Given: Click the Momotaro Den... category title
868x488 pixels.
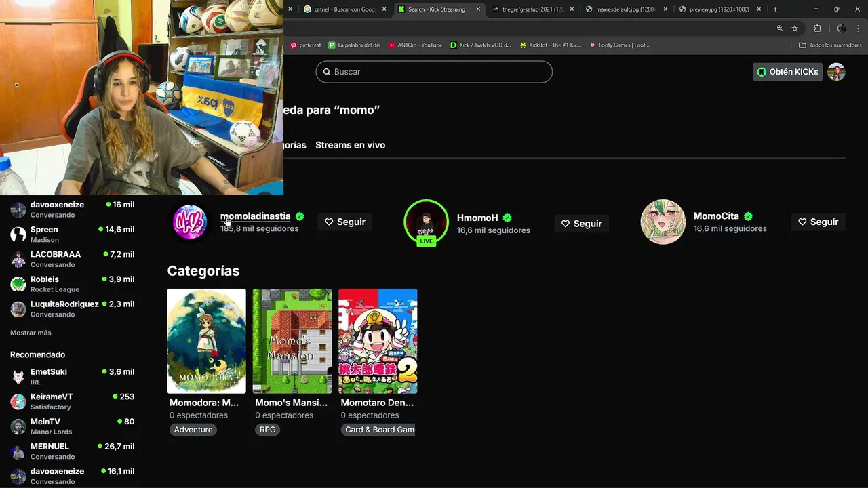Looking at the screenshot, I should (x=377, y=403).
